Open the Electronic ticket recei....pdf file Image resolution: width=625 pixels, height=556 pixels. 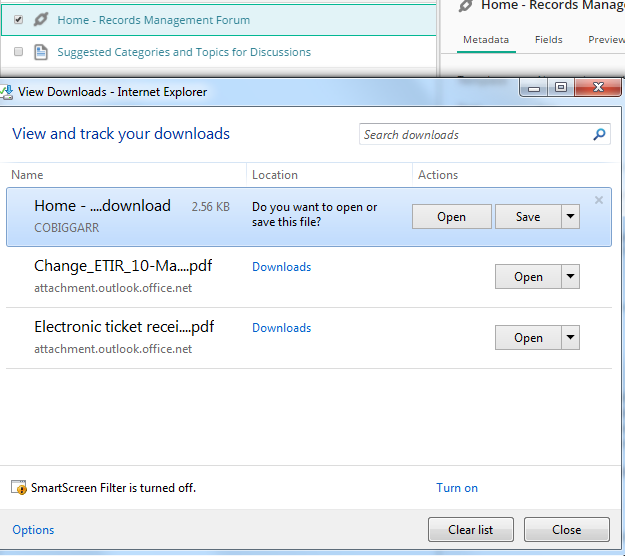point(528,338)
